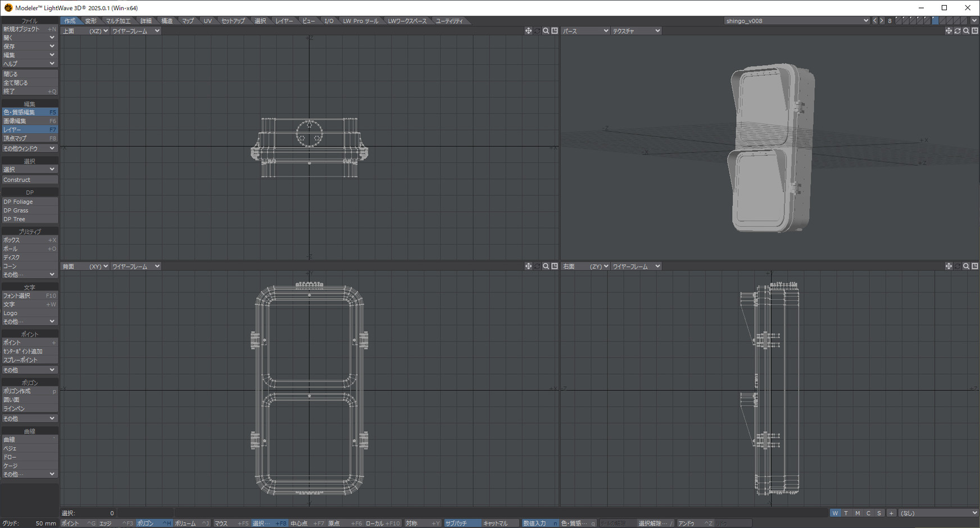Viewport: 980px width, 528px height.
Task: Click the ポリゴン作成 button
Action: click(29, 391)
